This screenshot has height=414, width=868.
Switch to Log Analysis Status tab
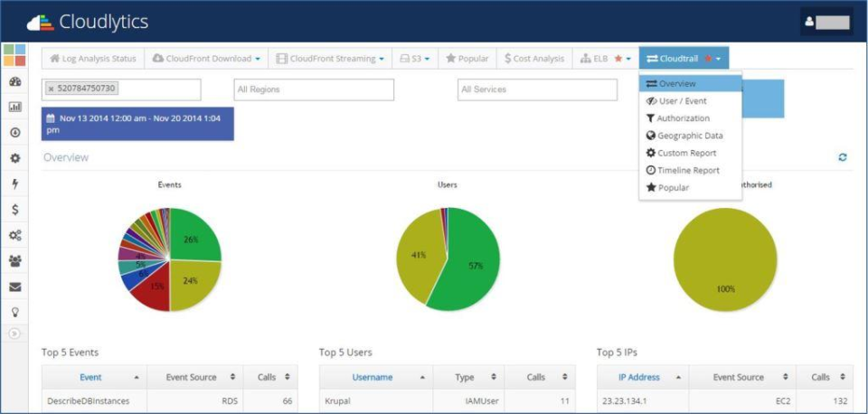[93, 58]
